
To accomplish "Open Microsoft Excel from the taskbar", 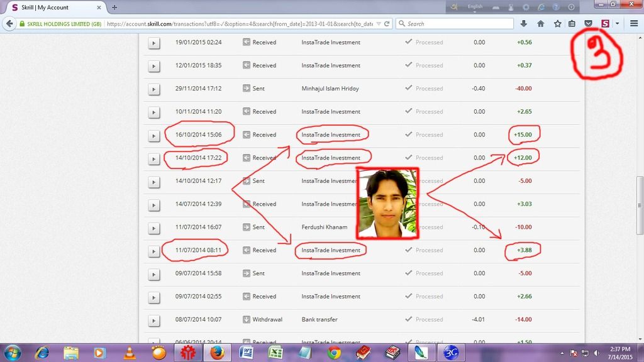I will click(275, 353).
